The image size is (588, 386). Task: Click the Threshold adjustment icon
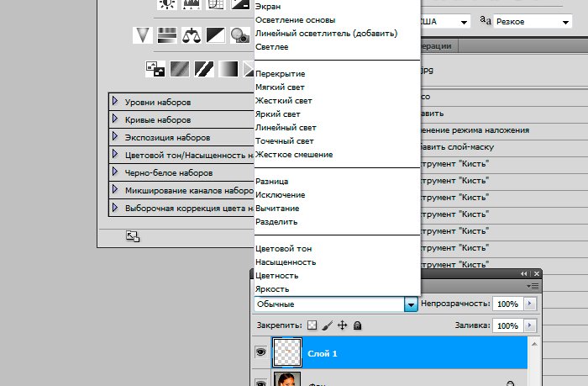(x=203, y=69)
